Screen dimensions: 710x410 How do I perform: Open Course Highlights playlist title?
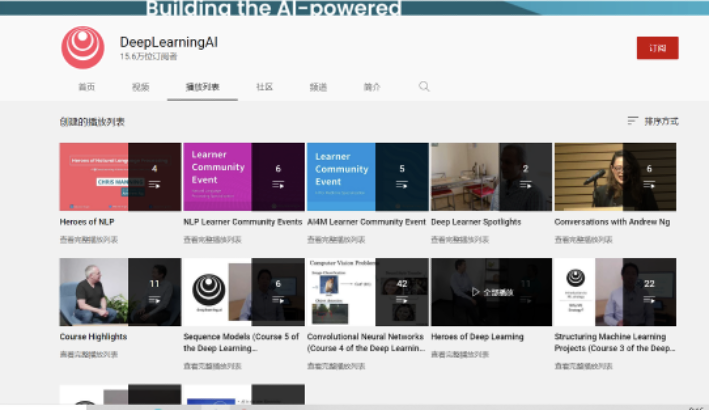click(93, 337)
